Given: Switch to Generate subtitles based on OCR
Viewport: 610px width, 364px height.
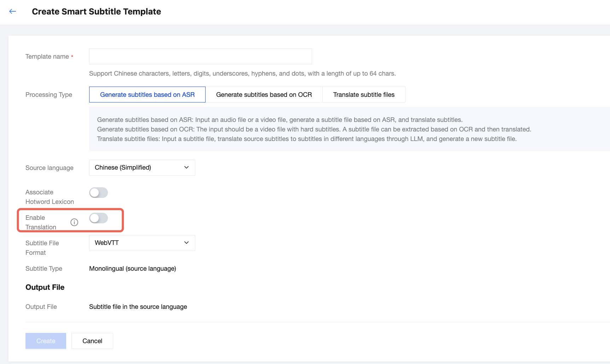Looking at the screenshot, I should (264, 95).
